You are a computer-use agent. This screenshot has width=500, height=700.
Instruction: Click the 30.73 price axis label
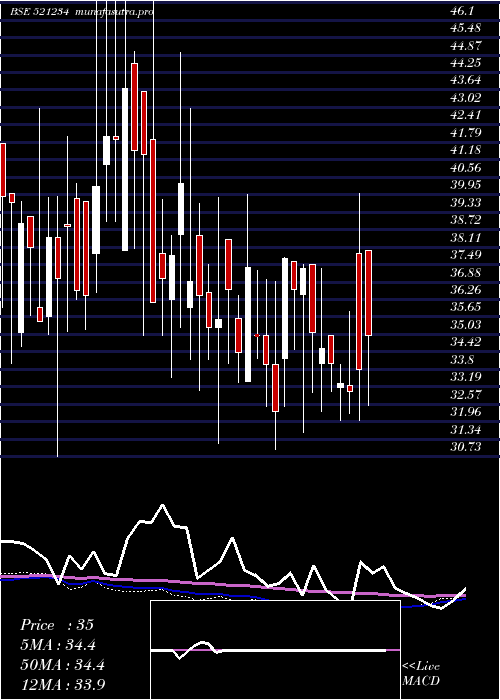(x=465, y=447)
